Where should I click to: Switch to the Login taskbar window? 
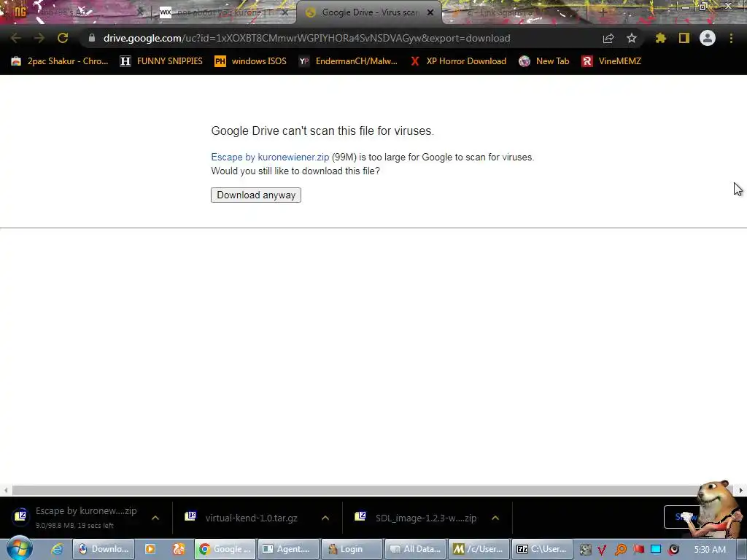pyautogui.click(x=352, y=549)
